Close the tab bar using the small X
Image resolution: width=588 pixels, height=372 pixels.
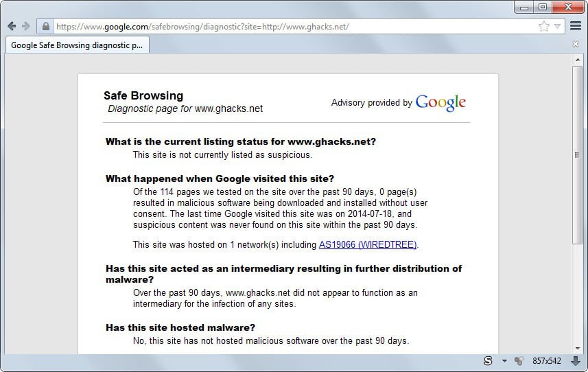click(x=576, y=45)
